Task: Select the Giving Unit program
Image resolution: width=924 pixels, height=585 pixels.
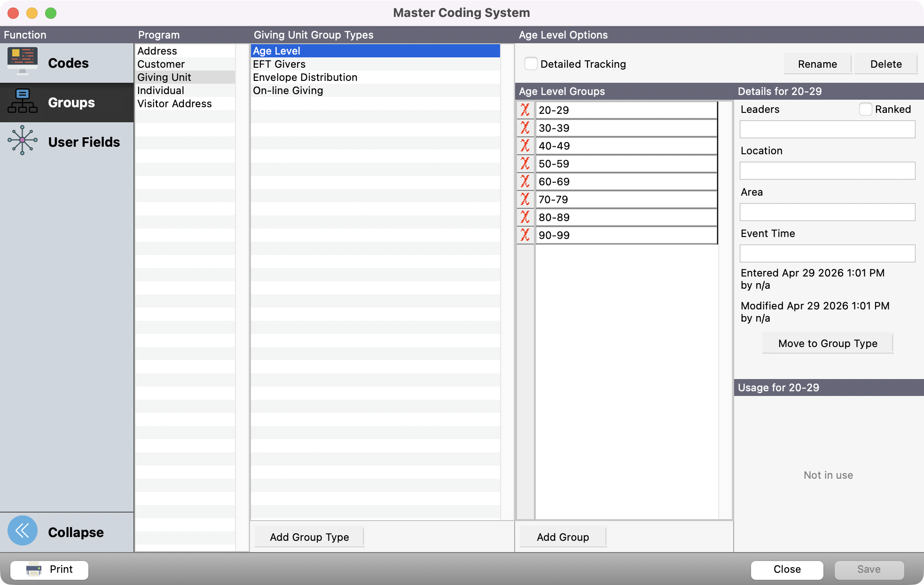Action: [185, 77]
